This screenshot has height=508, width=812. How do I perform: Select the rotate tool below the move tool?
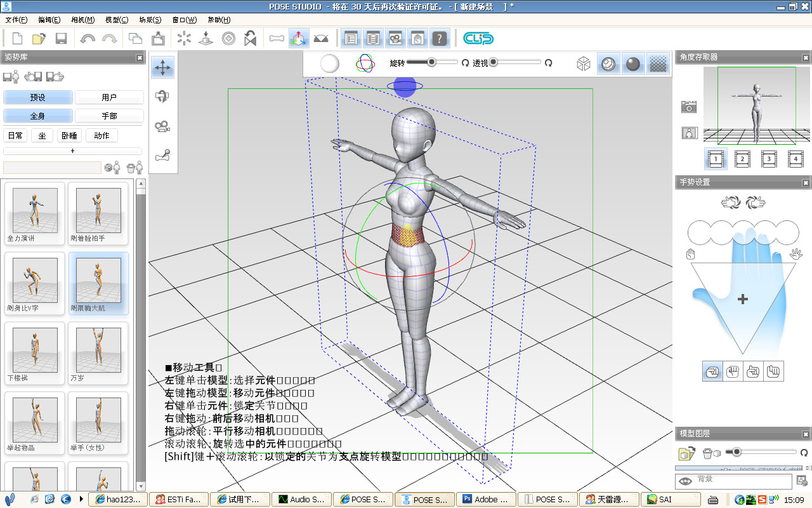click(x=163, y=96)
